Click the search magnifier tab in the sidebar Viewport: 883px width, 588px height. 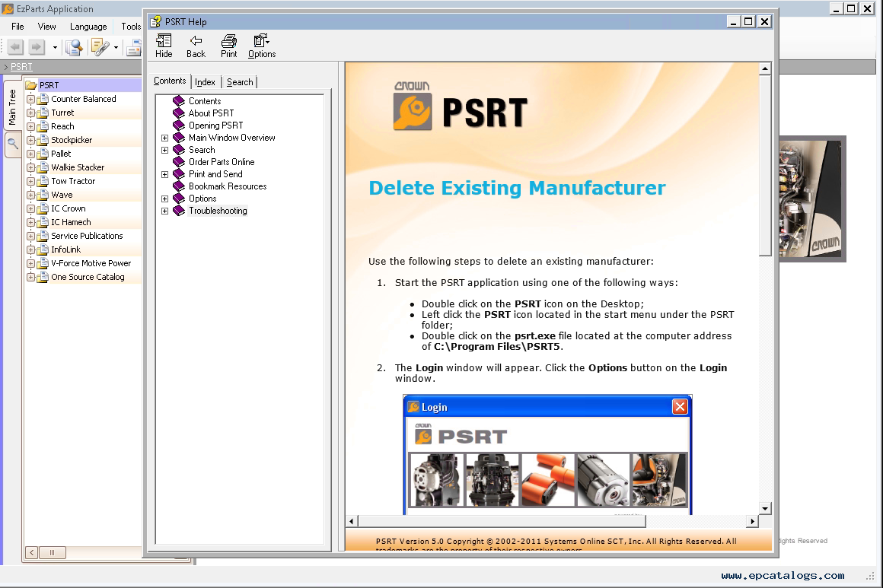(x=13, y=144)
